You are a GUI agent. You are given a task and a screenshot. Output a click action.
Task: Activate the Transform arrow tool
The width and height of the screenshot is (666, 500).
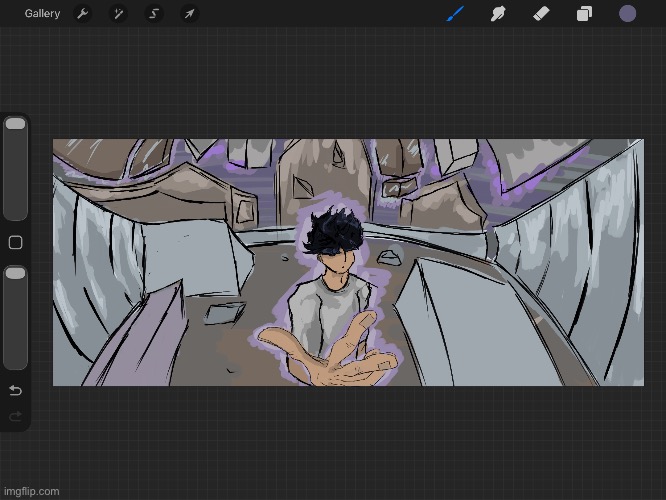[189, 14]
